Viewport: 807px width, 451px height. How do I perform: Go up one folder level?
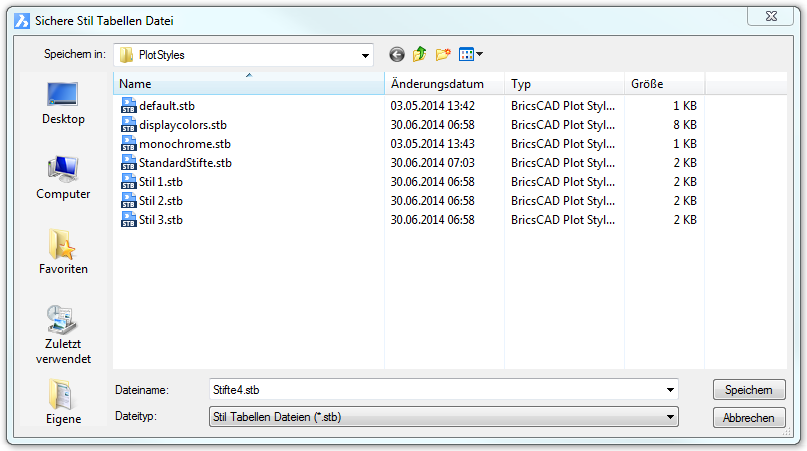click(420, 55)
